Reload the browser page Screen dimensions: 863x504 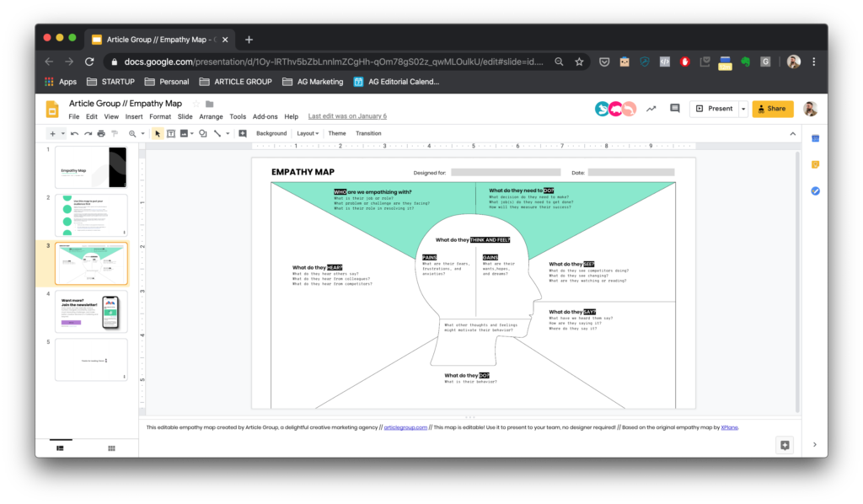point(89,62)
